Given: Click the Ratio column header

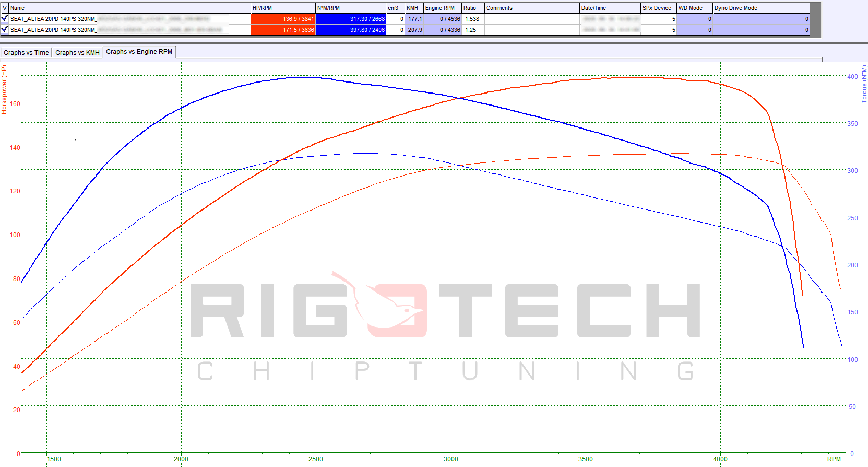Looking at the screenshot, I should click(473, 8).
